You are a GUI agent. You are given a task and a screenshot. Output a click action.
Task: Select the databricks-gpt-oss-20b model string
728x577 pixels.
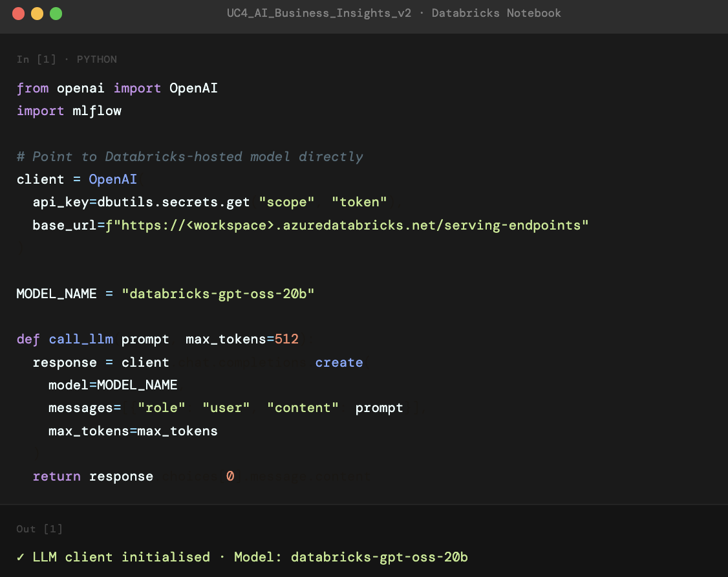pos(219,293)
